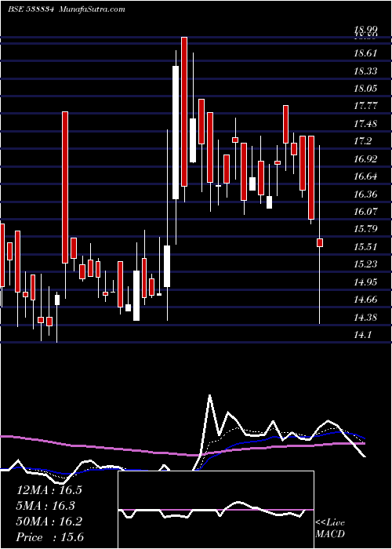The width and height of the screenshot is (392, 549).
Task: Select the 15.23 price axis label
Action: (x=365, y=264)
